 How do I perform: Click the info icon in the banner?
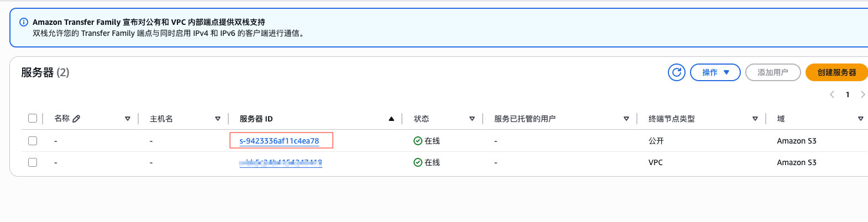(24, 22)
